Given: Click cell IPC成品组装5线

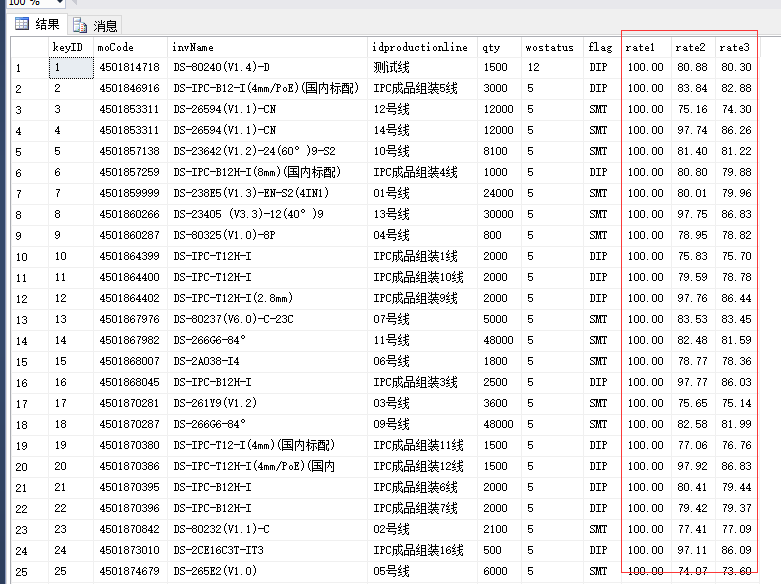Looking at the screenshot, I should point(422,88).
